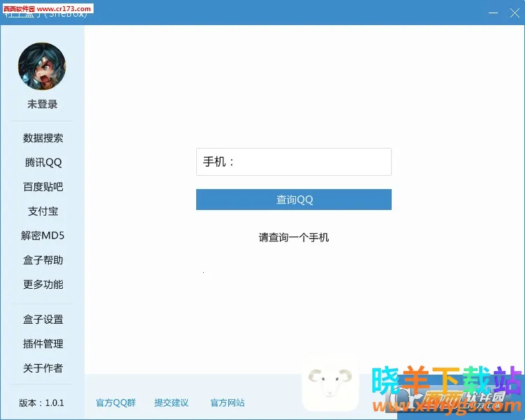525x420 pixels.
Task: Click the user avatar picture
Action: 42,66
